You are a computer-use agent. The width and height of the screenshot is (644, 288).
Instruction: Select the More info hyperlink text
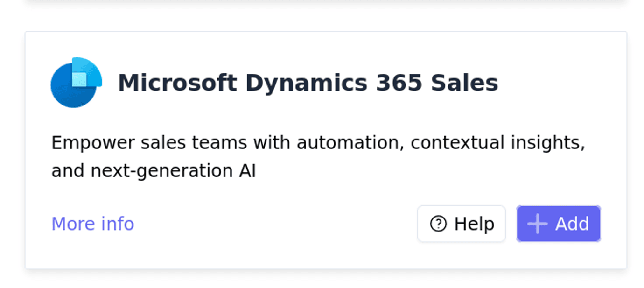[92, 224]
